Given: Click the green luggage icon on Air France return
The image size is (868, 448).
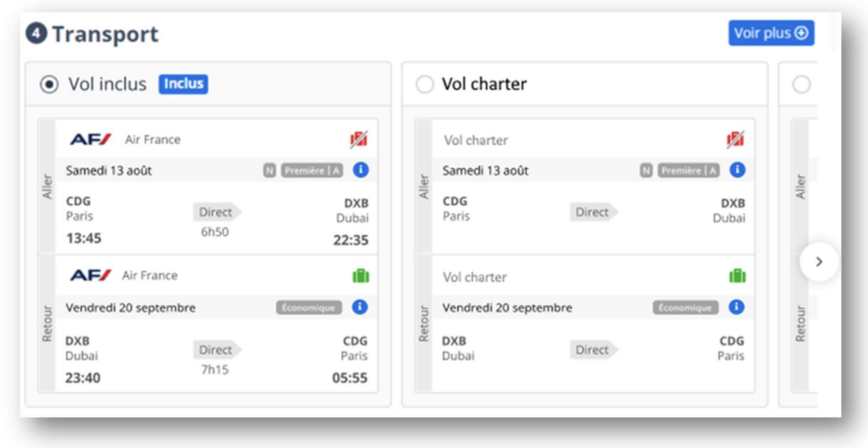Looking at the screenshot, I should pos(360,276).
